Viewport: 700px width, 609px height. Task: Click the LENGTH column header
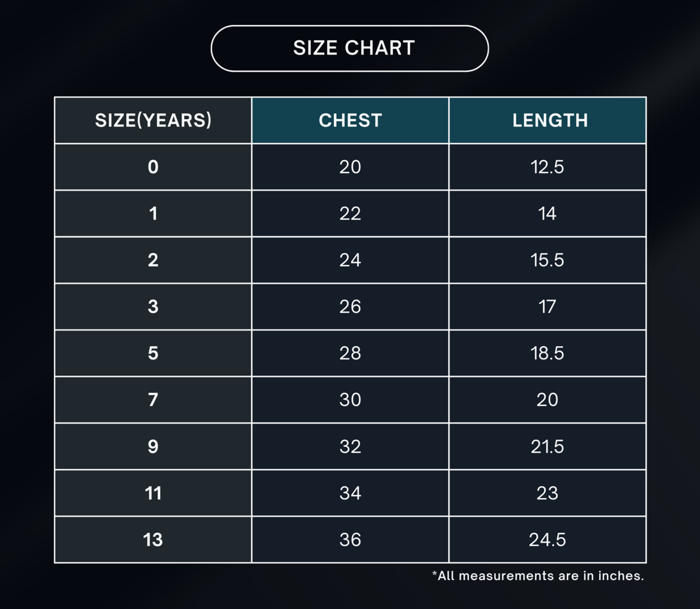point(548,120)
